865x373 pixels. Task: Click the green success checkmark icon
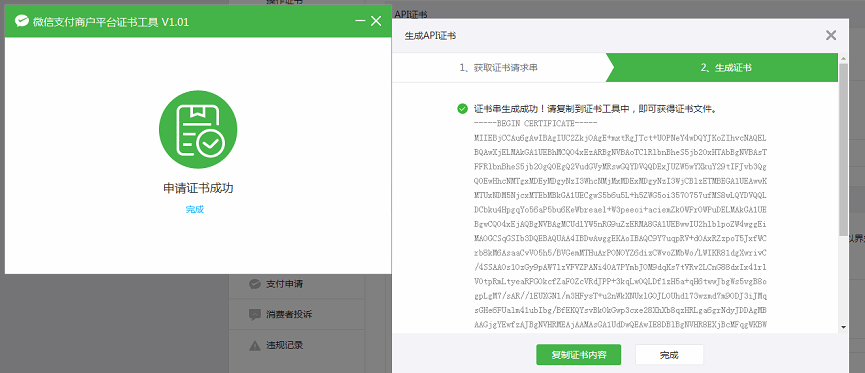[463, 109]
